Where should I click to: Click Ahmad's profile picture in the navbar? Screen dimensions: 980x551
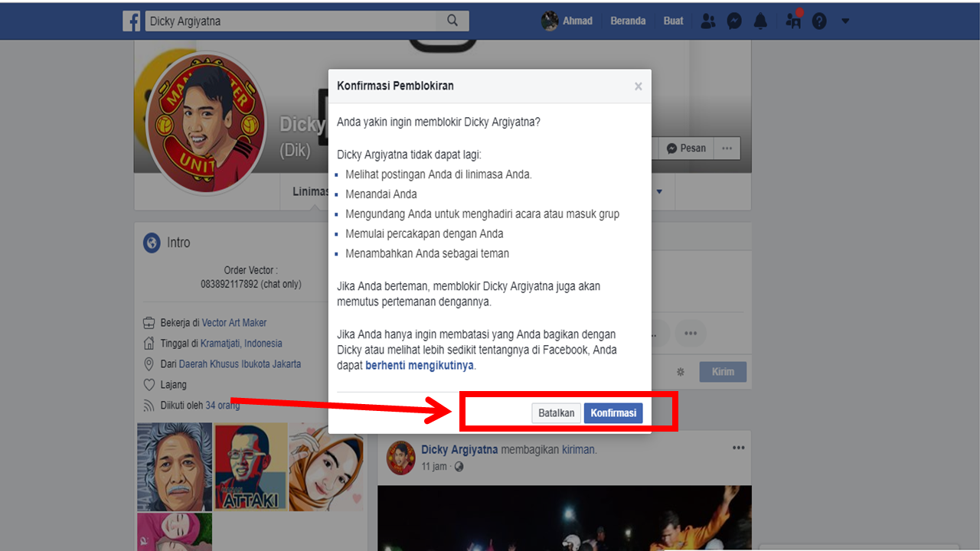click(x=550, y=21)
